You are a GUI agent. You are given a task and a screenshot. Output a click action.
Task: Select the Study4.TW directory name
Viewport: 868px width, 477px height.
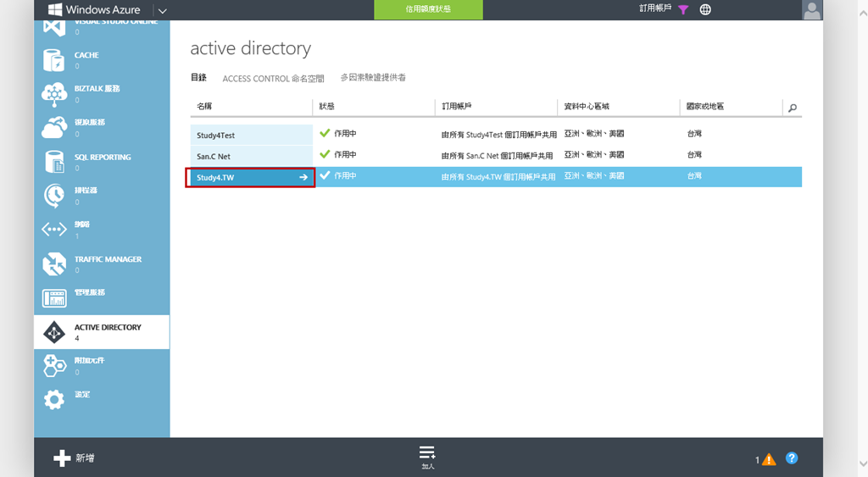pos(215,178)
